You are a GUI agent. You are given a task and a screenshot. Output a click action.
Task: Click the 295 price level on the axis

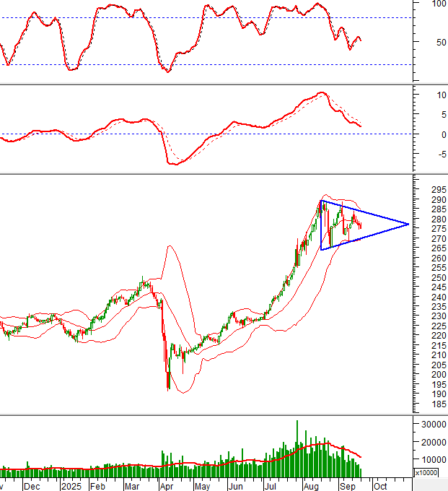430,189
